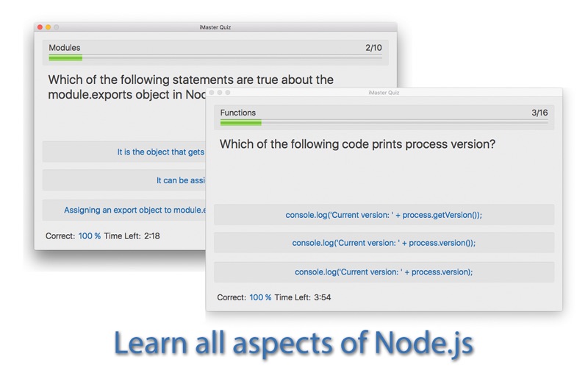Click the '3/16' question counter
Image resolution: width=588 pixels, height=368 pixels.
click(x=539, y=113)
